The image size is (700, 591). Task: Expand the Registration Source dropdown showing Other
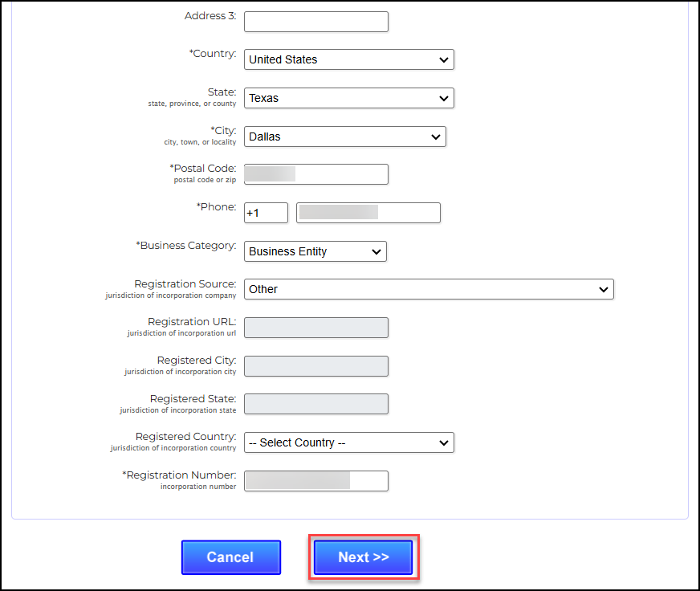pyautogui.click(x=429, y=289)
